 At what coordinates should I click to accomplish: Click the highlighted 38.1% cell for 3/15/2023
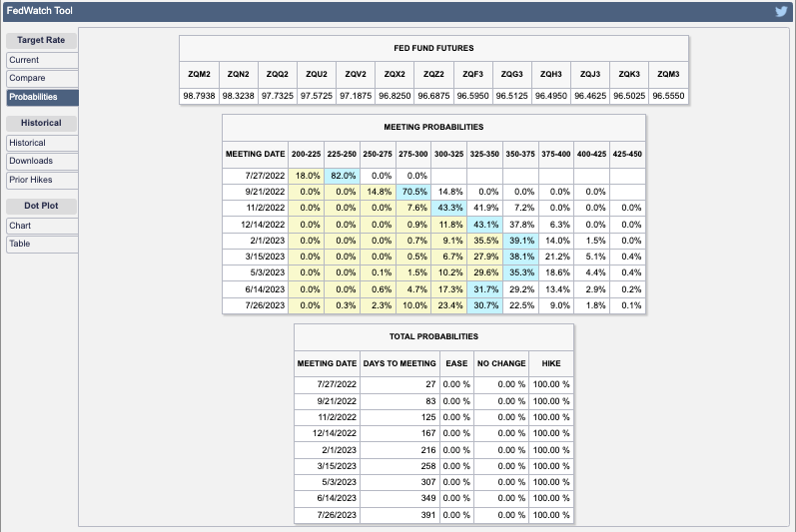pos(521,257)
